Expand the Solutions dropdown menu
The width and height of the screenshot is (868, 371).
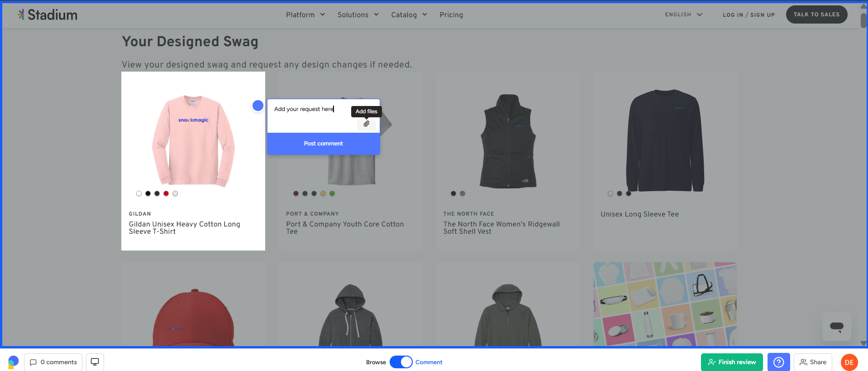(358, 15)
